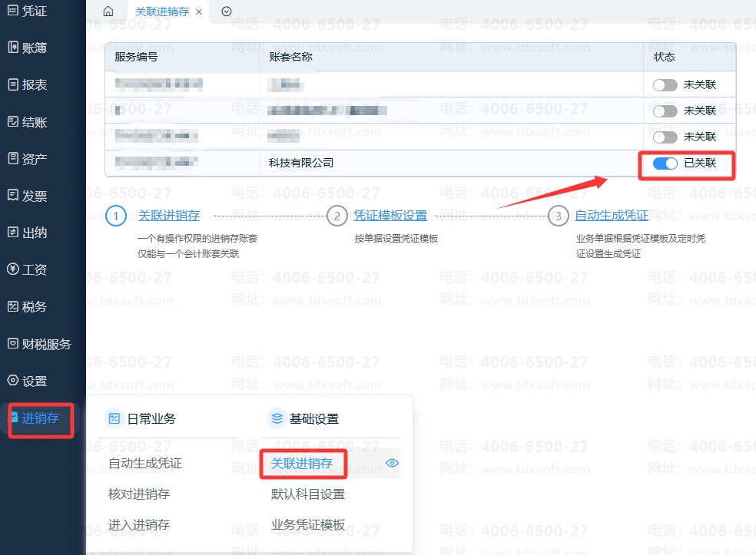Click the 凭证模板设置 step link

point(390,216)
